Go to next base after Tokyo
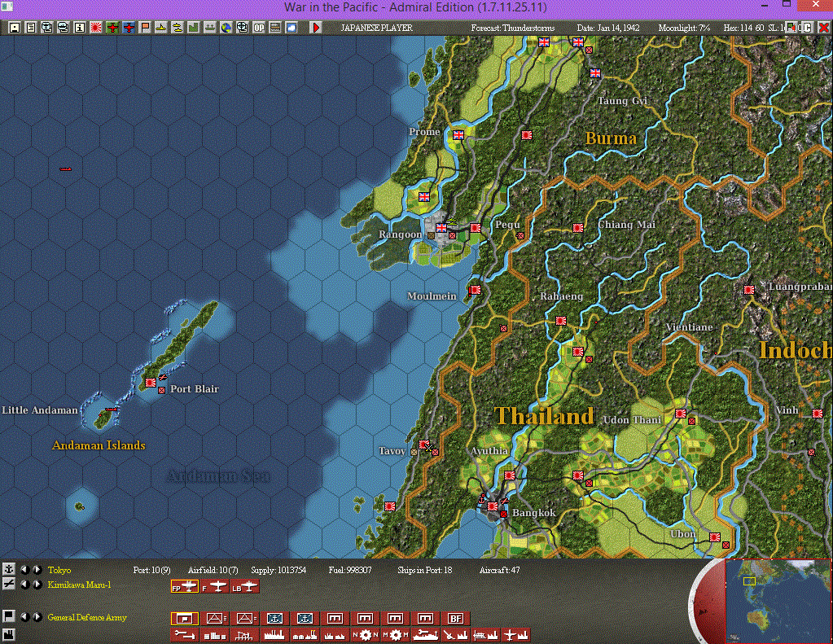Image resolution: width=833 pixels, height=644 pixels. click(37, 569)
